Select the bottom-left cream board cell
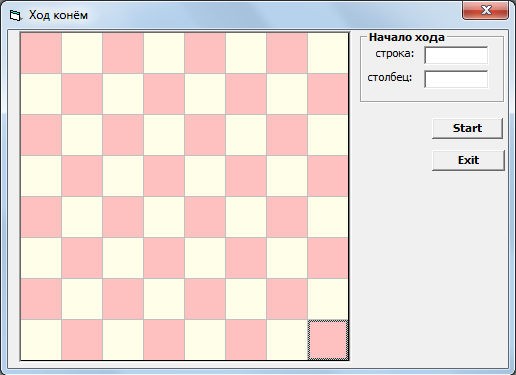Screen dimensions: 516x375 (x=41, y=340)
